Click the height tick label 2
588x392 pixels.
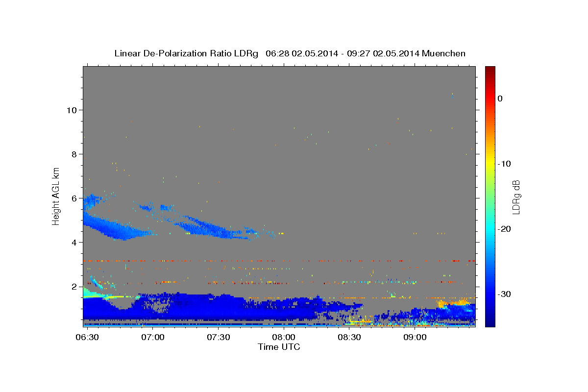click(73, 286)
